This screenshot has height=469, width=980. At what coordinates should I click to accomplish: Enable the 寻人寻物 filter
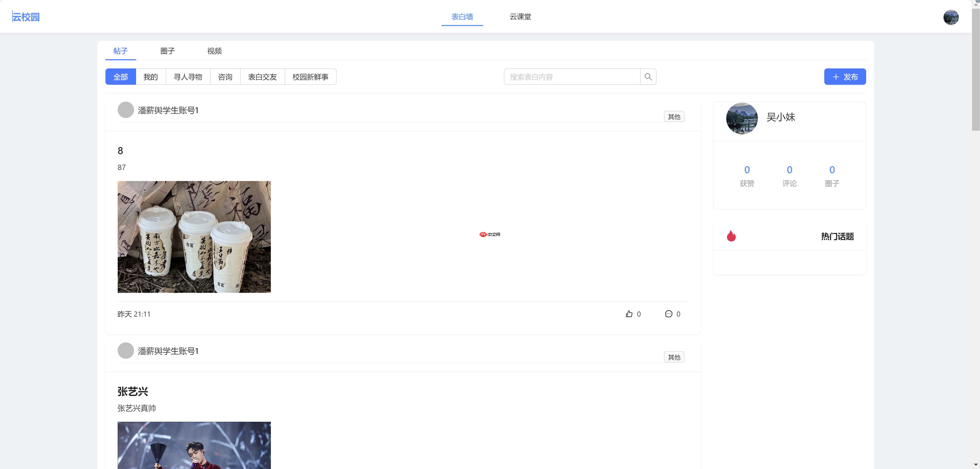[x=188, y=76]
